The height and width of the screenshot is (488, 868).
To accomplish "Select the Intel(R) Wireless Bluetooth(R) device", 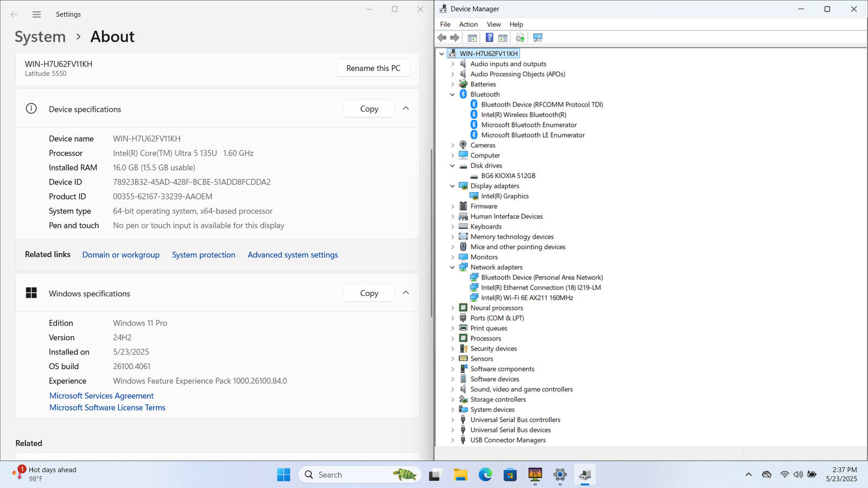I will tap(524, 114).
